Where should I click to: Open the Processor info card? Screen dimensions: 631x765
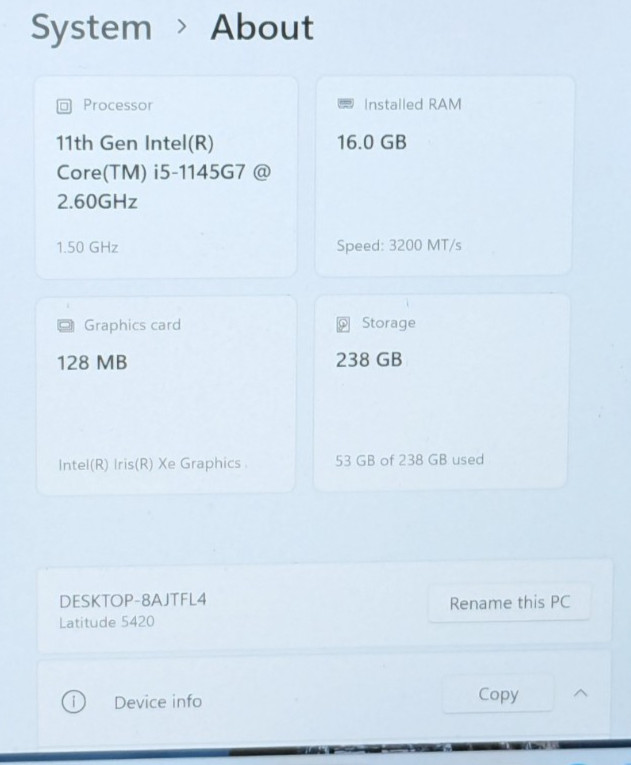pos(166,178)
